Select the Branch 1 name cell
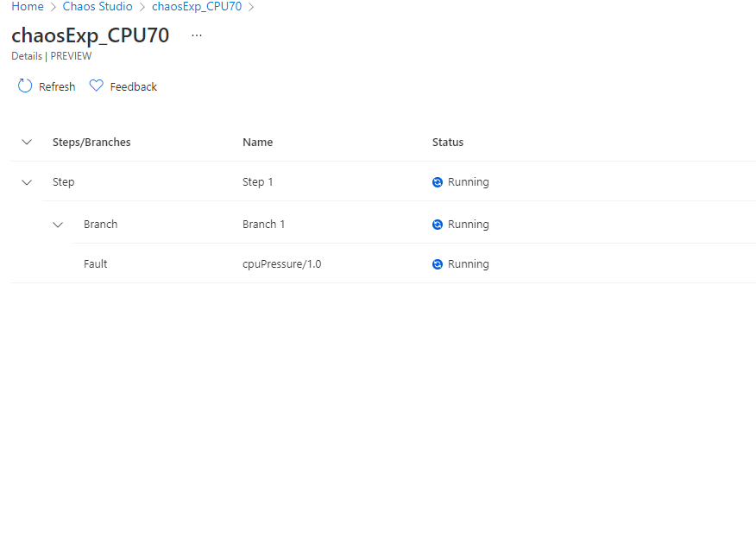 tap(263, 225)
